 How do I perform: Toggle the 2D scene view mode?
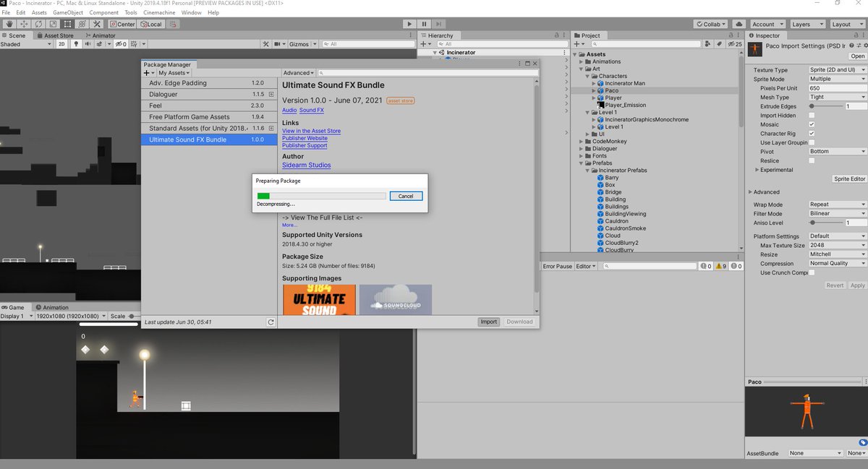point(61,44)
